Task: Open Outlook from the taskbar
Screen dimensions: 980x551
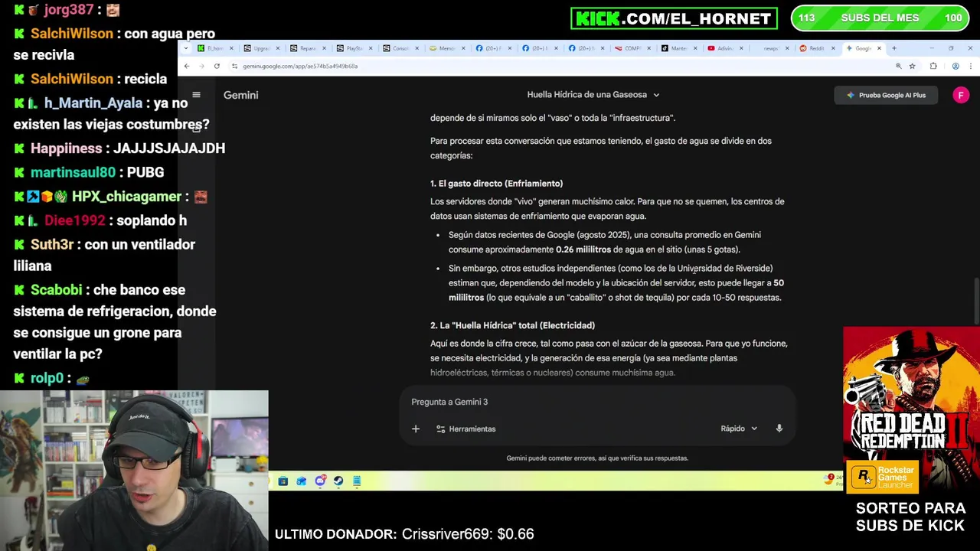Action: pyautogui.click(x=302, y=481)
